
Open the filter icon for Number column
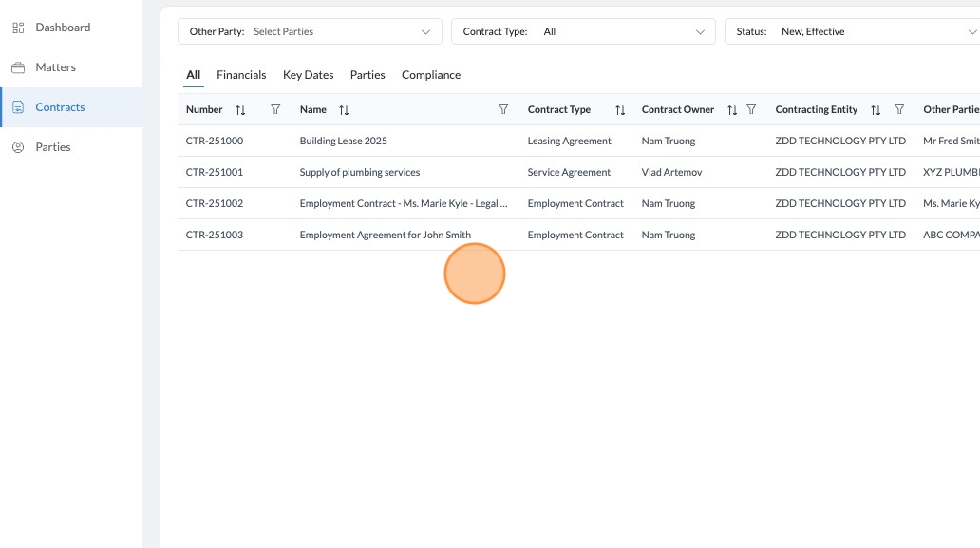[x=275, y=110]
